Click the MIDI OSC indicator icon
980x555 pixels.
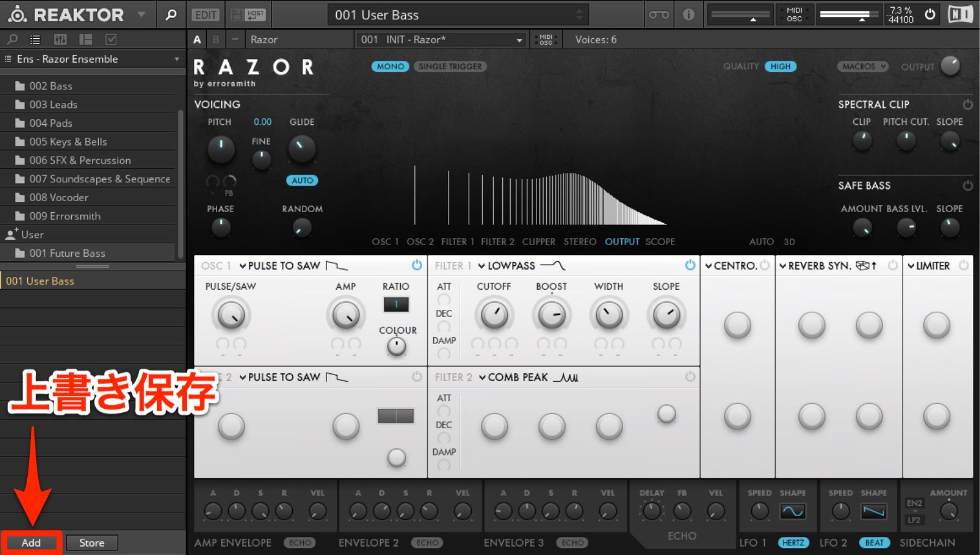[794, 14]
